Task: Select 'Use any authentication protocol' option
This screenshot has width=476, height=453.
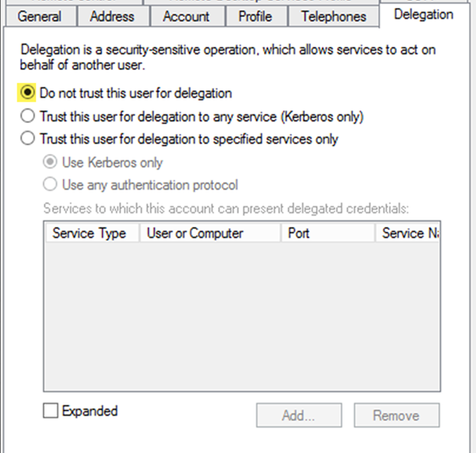Action: [x=50, y=185]
